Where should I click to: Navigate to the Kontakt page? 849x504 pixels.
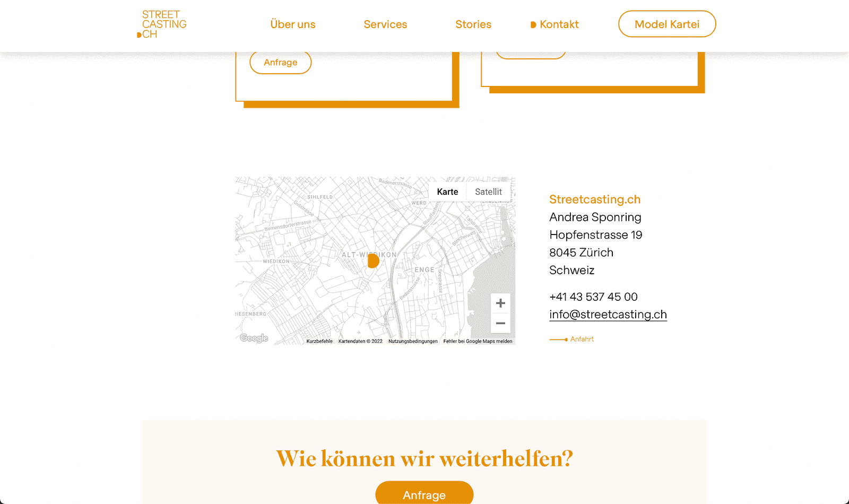coord(559,24)
